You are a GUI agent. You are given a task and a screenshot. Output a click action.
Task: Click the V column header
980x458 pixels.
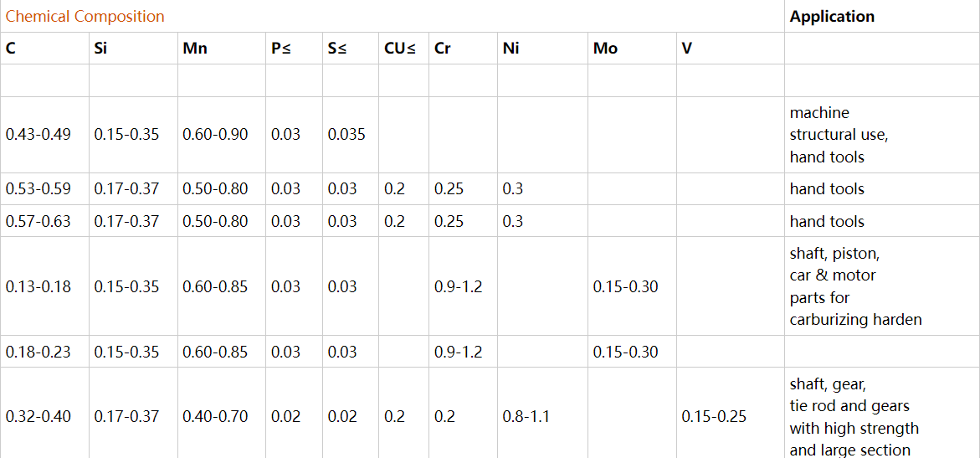(x=687, y=49)
